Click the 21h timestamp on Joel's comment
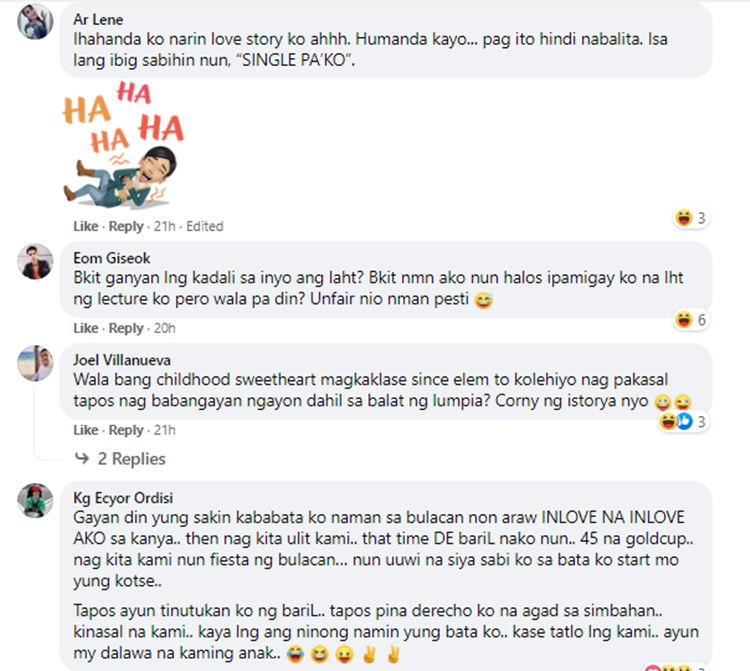Viewport: 750px width, 671px height. [165, 430]
